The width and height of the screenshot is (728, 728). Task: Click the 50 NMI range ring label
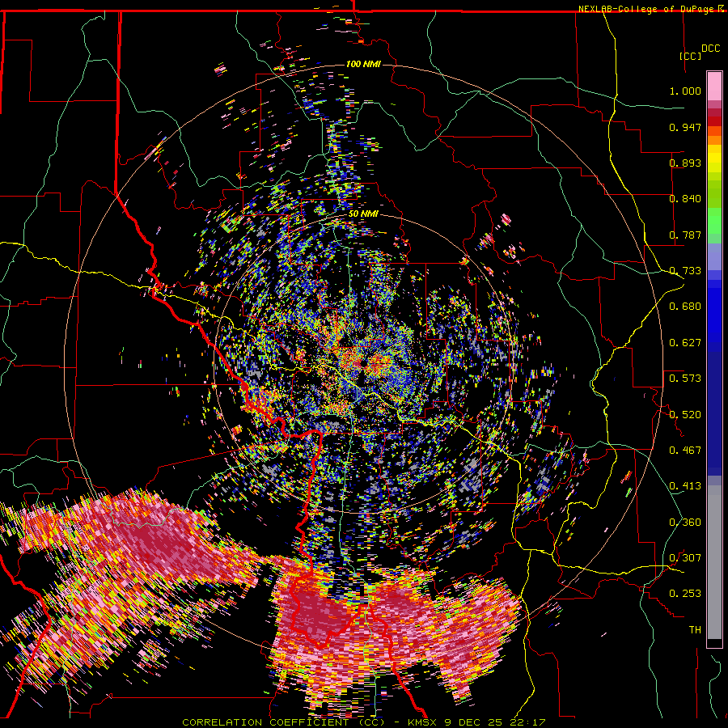(363, 214)
